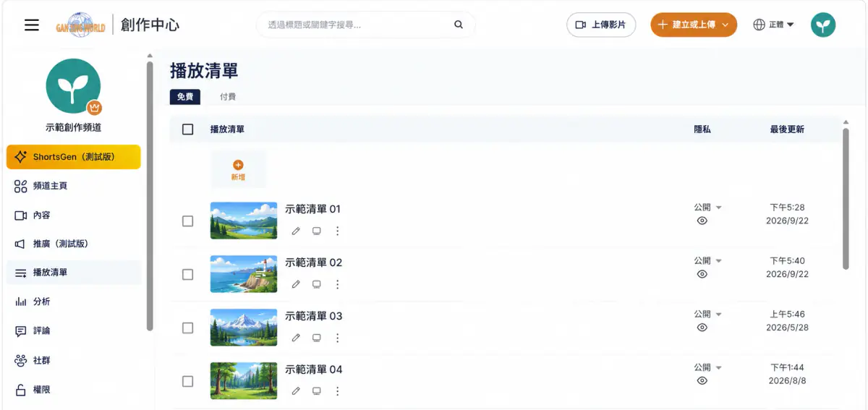Click the crown badge on channel avatar
The width and height of the screenshot is (868, 410).
tap(94, 108)
